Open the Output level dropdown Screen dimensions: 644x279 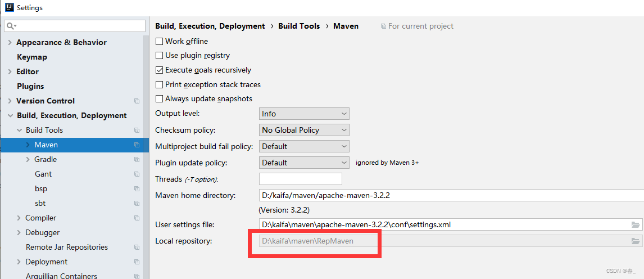pyautogui.click(x=305, y=114)
